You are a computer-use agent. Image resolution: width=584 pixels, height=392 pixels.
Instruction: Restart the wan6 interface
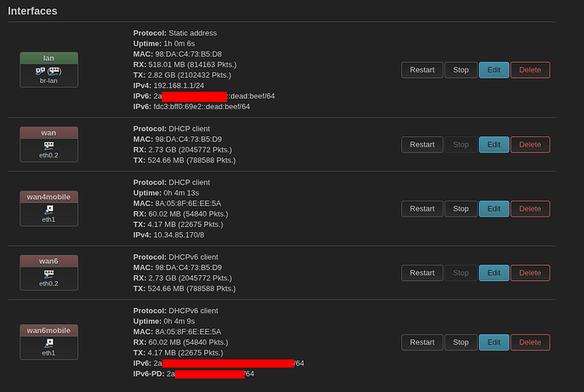coord(422,273)
